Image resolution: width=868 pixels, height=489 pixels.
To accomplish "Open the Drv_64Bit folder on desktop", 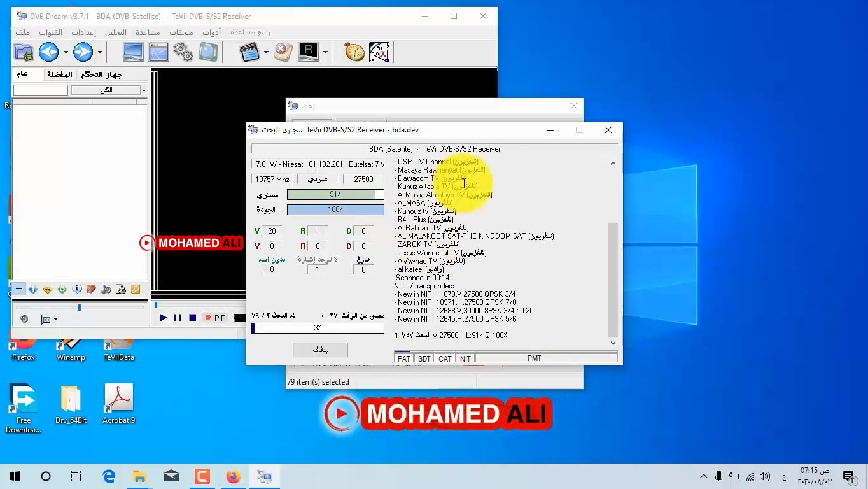I will click(71, 403).
